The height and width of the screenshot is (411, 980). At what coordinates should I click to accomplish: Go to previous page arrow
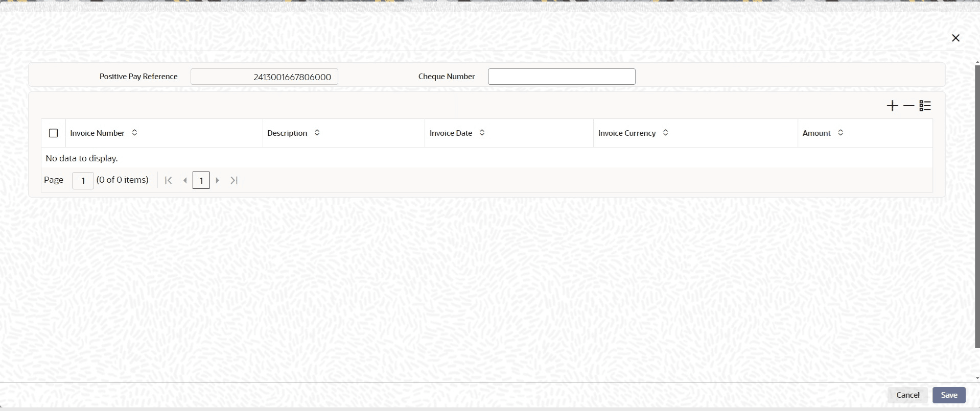coord(185,180)
